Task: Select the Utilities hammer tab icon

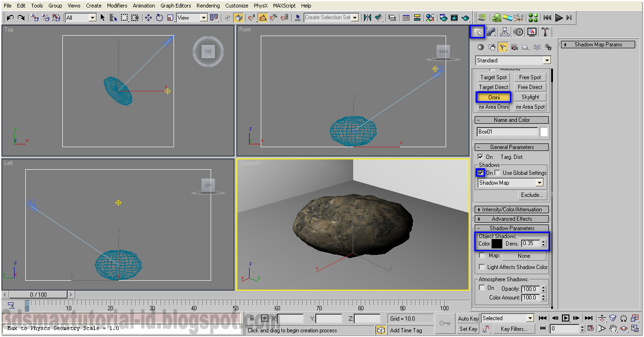Action: pos(545,31)
